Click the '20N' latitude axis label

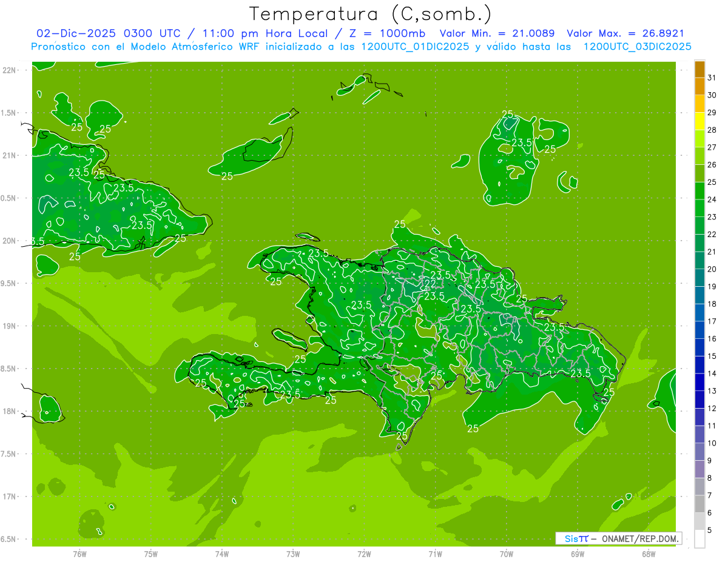[x=10, y=241]
